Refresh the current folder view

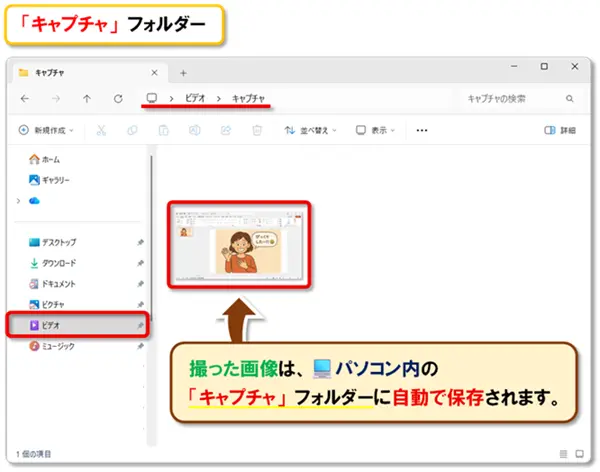pyautogui.click(x=118, y=99)
